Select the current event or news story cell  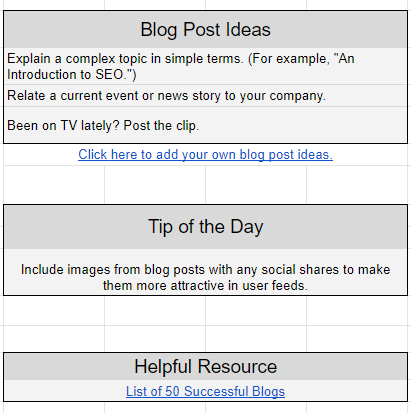(205, 96)
